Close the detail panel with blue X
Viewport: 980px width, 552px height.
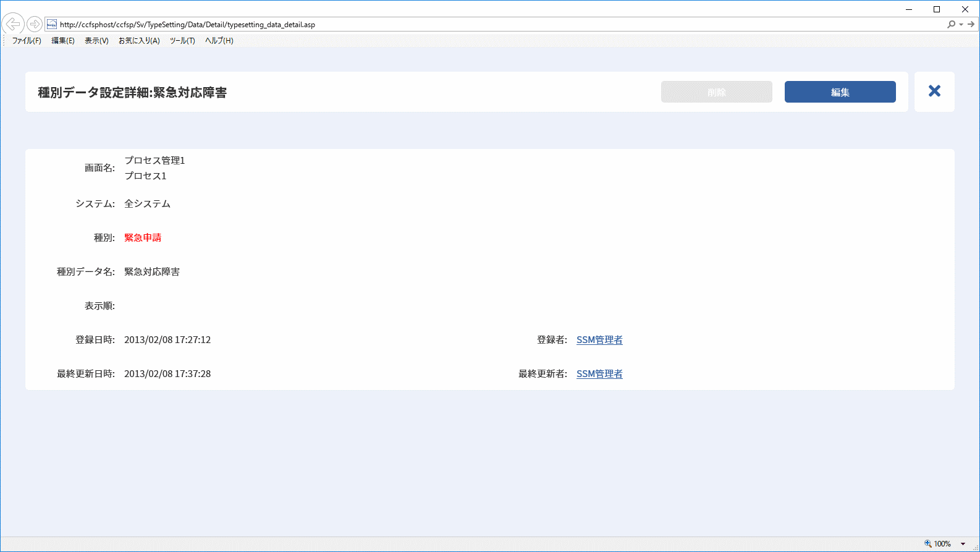point(934,91)
